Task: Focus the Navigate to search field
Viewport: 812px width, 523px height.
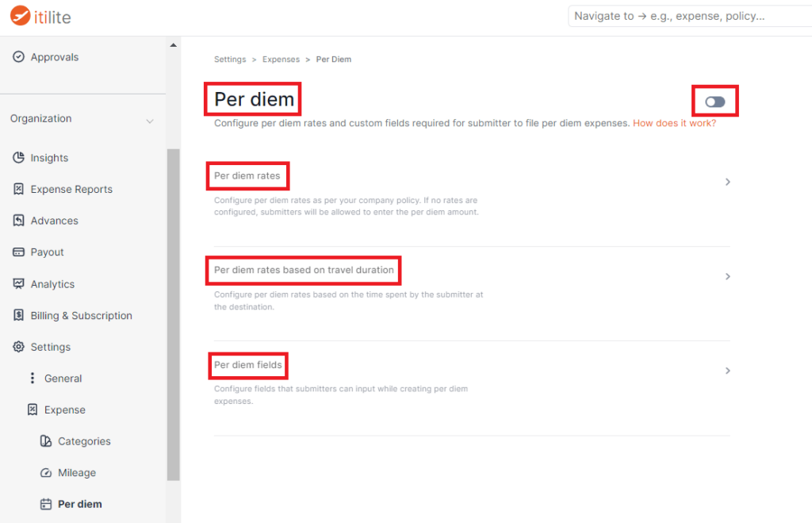Action: point(690,16)
